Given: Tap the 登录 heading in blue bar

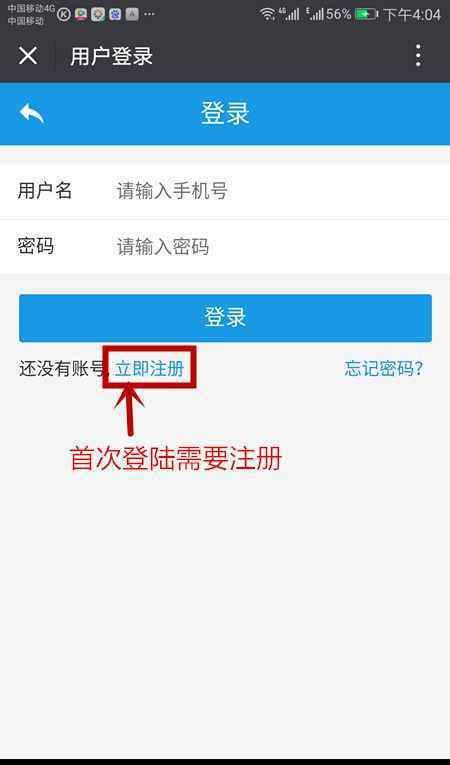Looking at the screenshot, I should coord(225,113).
